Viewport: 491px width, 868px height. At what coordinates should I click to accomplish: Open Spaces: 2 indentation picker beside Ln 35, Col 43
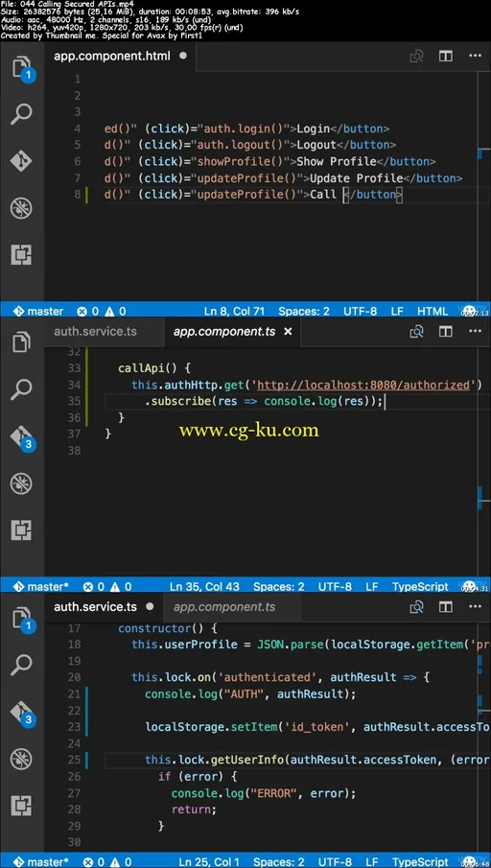coord(278,586)
